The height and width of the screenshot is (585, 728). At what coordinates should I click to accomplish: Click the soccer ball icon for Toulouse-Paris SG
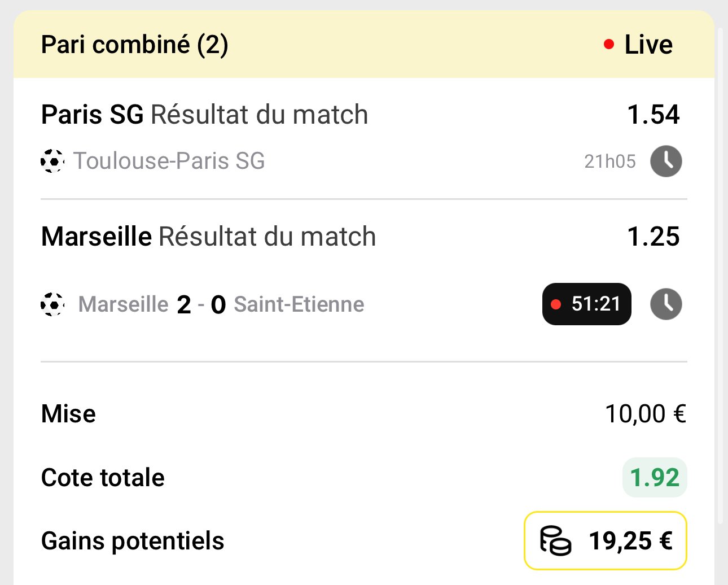point(52,161)
